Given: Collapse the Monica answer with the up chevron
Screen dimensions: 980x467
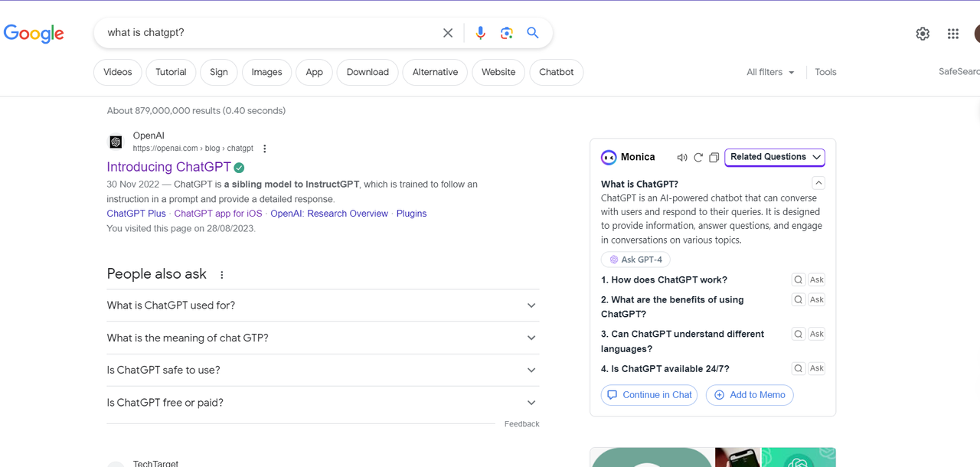Looking at the screenshot, I should point(818,183).
